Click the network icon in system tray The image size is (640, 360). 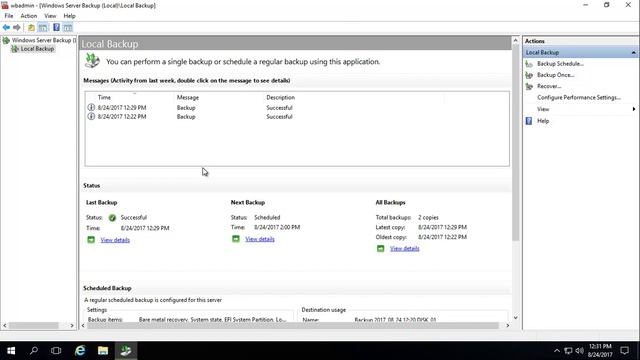[x=568, y=351]
